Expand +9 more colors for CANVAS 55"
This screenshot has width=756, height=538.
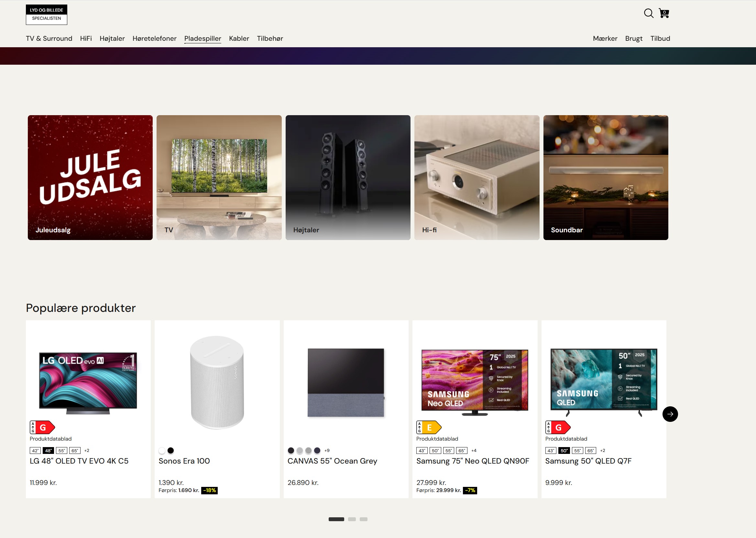click(327, 451)
